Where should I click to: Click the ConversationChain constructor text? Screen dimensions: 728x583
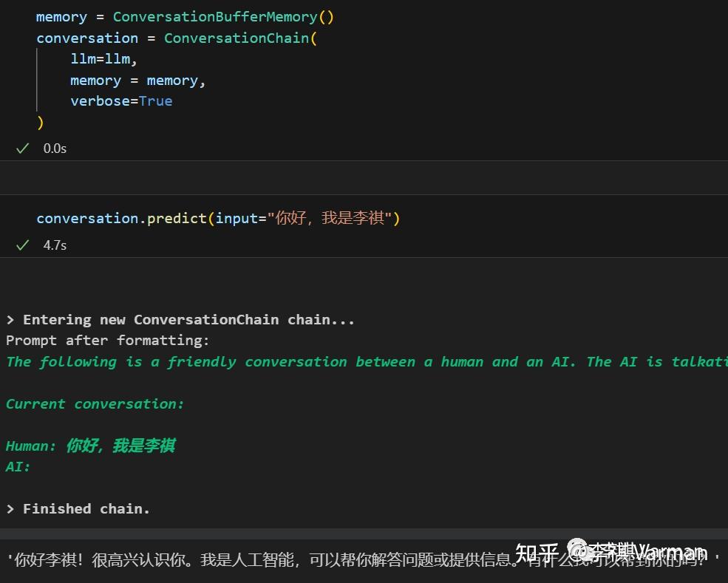[237, 38]
